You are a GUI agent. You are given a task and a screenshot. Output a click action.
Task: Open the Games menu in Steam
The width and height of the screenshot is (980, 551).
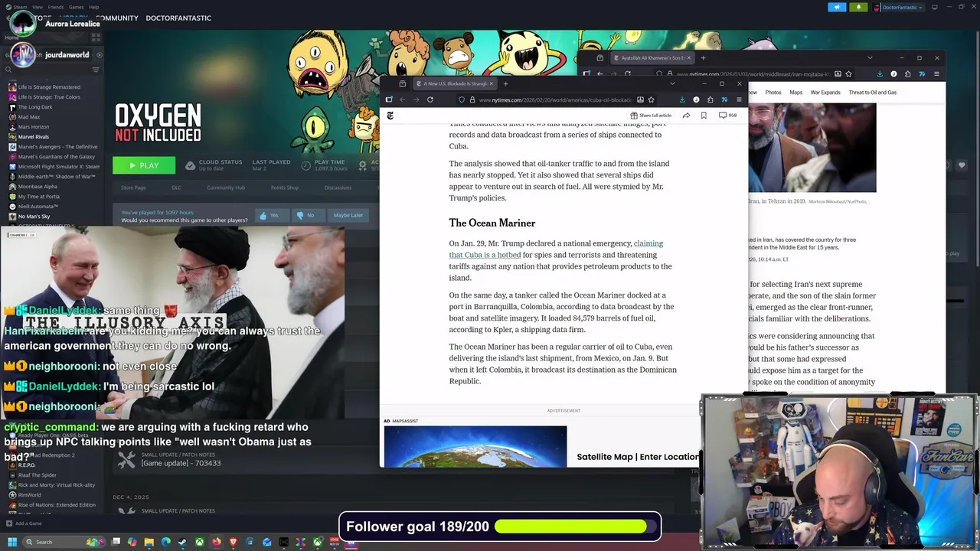(76, 7)
